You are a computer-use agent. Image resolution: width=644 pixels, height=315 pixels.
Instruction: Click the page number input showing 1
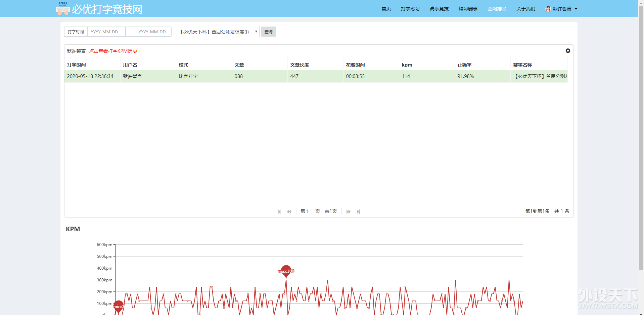tap(307, 211)
